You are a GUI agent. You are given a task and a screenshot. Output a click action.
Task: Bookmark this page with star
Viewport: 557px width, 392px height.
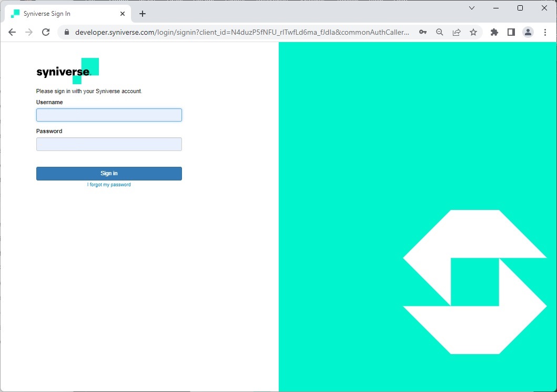[473, 32]
